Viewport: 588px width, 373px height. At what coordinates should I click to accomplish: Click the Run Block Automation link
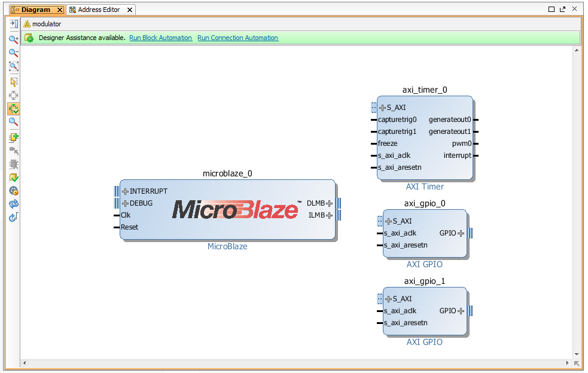[160, 38]
